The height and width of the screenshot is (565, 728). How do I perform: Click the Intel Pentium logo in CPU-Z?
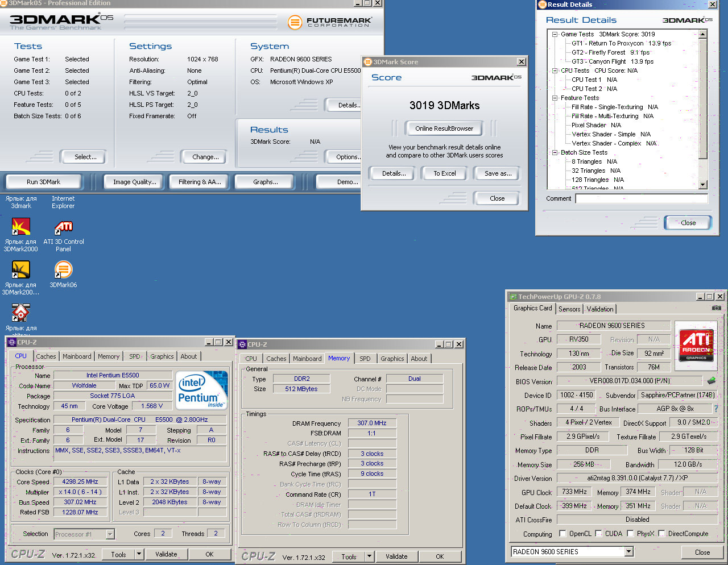tap(201, 390)
